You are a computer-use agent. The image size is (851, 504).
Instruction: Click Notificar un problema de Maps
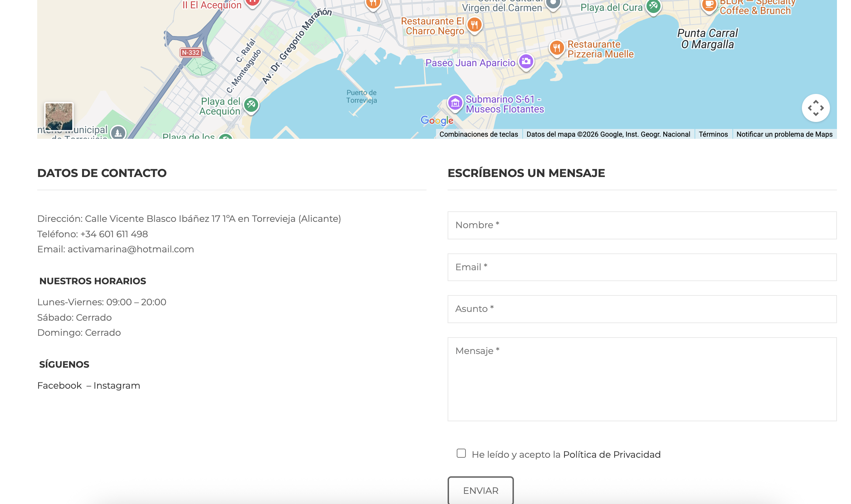784,134
